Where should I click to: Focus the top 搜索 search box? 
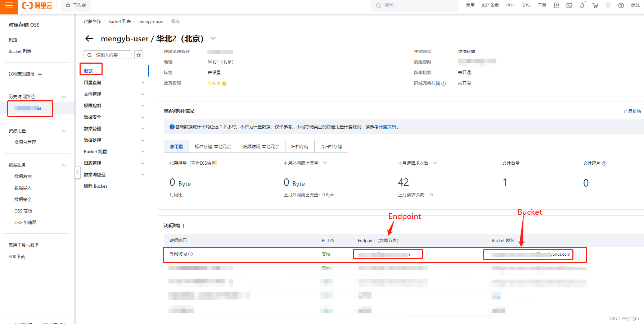point(414,5)
